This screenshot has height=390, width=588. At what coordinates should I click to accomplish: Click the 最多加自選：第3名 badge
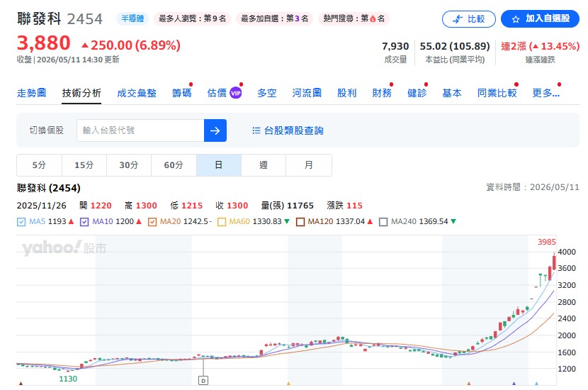(x=274, y=18)
